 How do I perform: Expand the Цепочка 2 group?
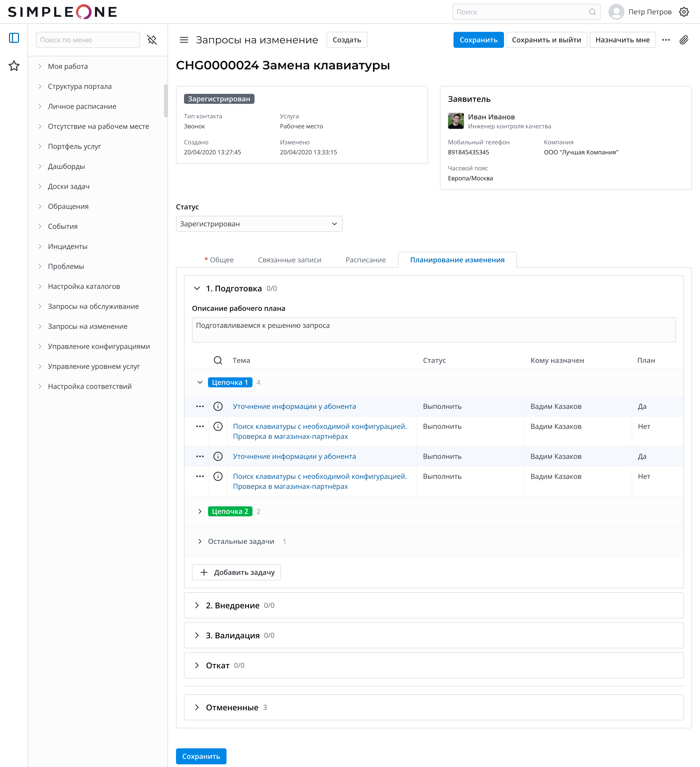tap(200, 511)
